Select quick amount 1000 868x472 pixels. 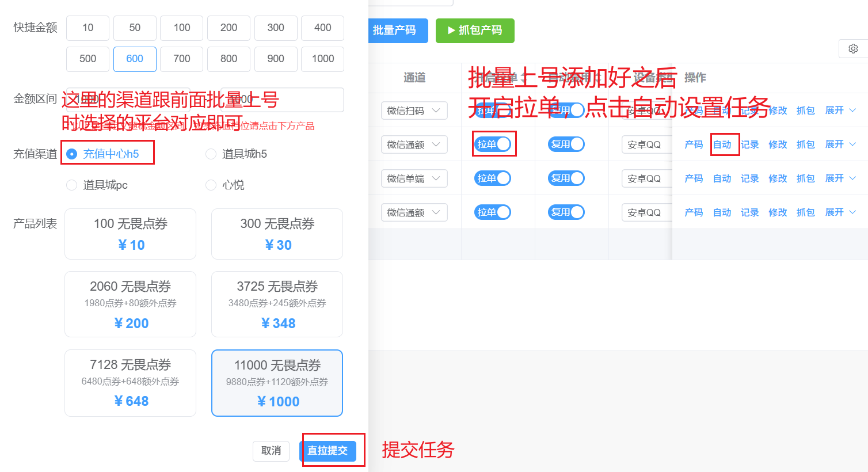(x=323, y=59)
